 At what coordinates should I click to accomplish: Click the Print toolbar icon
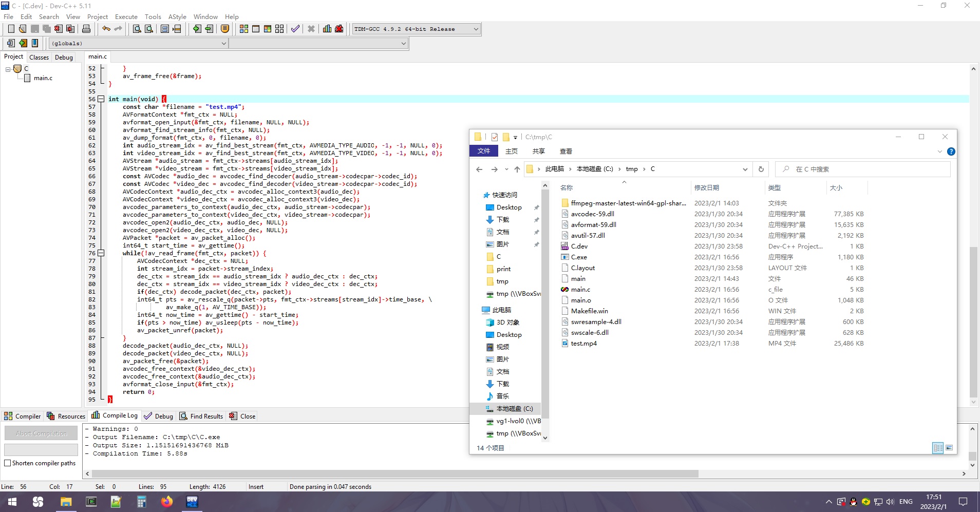pos(86,29)
